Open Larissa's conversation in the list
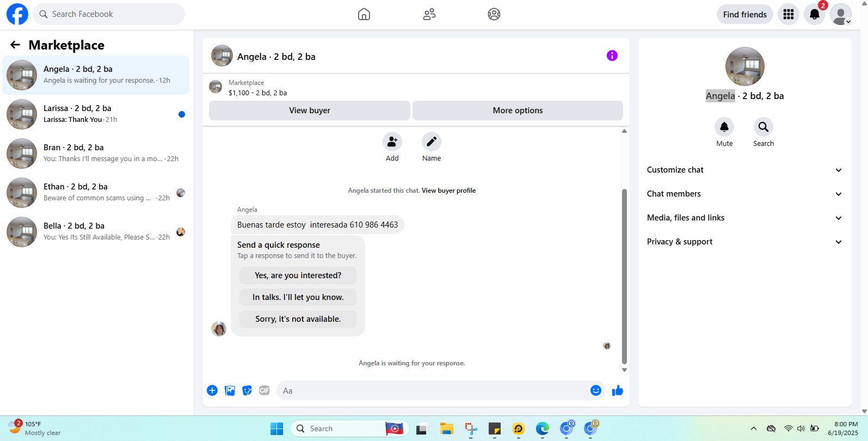This screenshot has width=868, height=441. coord(96,114)
